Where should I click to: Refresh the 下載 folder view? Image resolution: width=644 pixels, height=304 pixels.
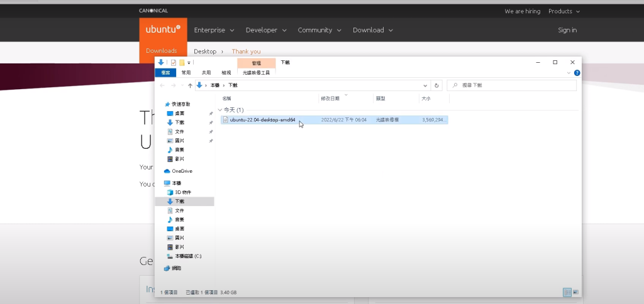click(x=437, y=85)
